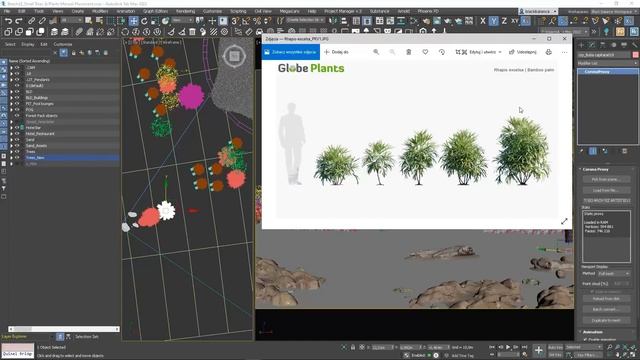Toggle visibility eye of Forest Pack objects layer
The width and height of the screenshot is (640, 360).
pos(17,116)
